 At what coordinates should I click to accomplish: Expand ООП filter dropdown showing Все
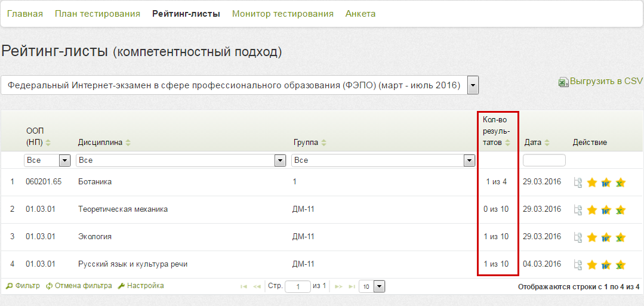coord(64,160)
